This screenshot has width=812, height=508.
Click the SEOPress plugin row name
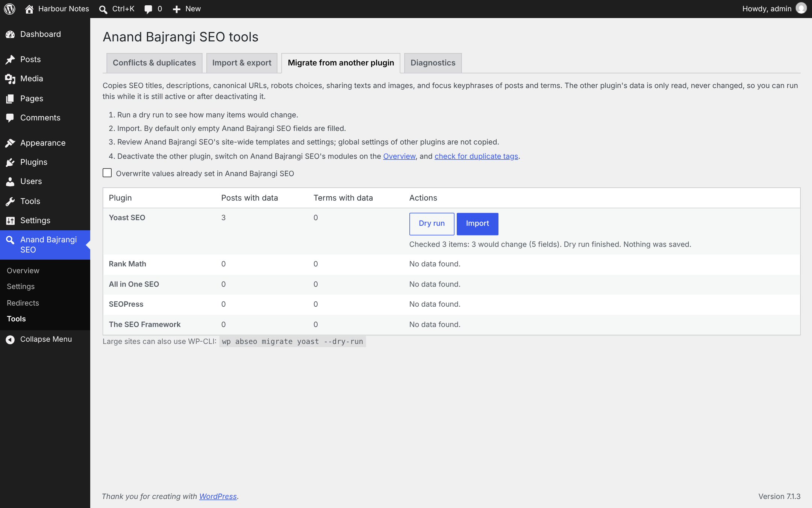(x=126, y=304)
